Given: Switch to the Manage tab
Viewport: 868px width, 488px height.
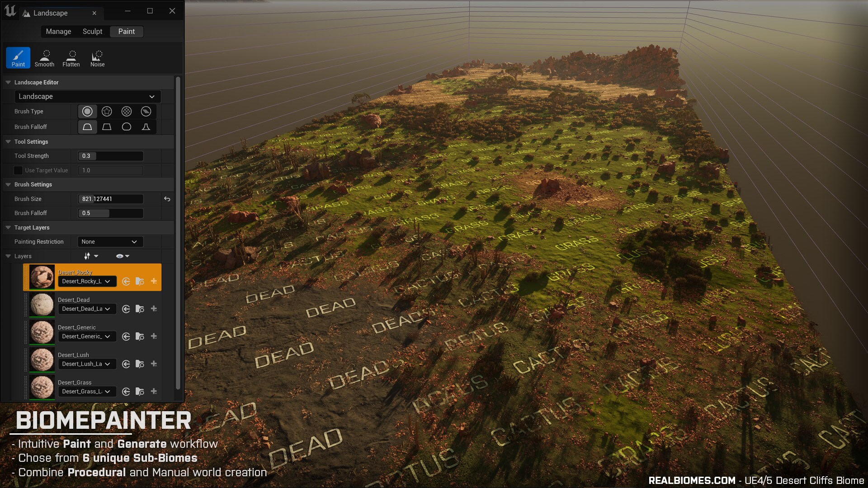Looking at the screenshot, I should (58, 31).
